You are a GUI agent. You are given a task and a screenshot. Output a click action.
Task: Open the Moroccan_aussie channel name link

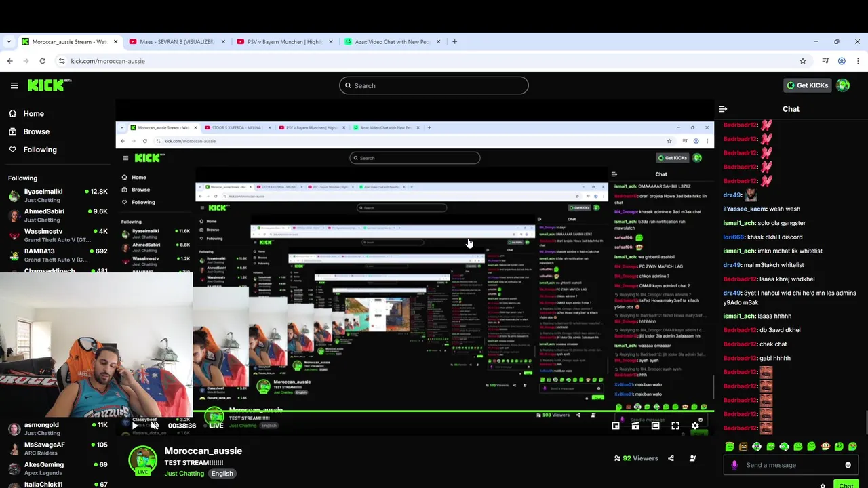203,451
